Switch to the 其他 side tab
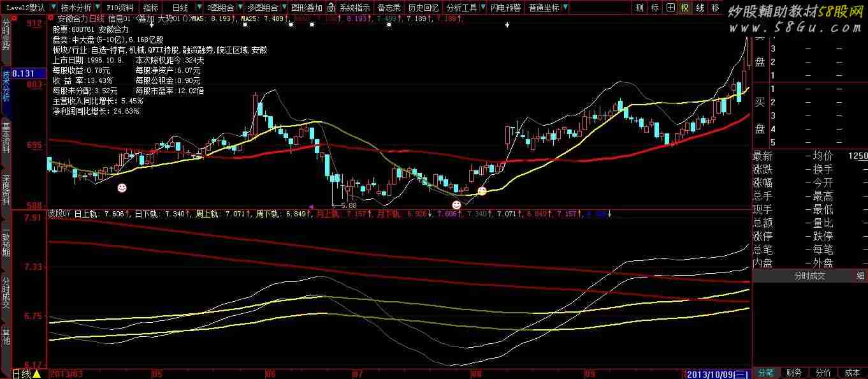Viewport: 868px width, 379px height. pos(6,336)
